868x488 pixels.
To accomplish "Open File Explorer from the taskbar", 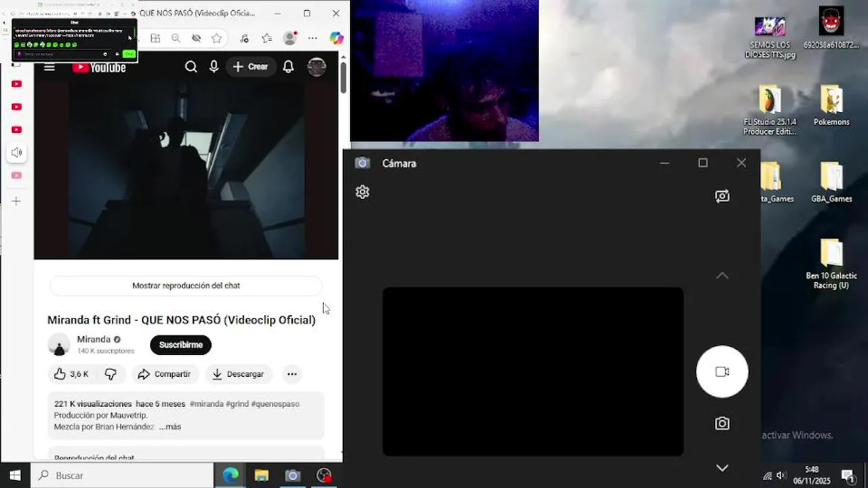I will click(x=262, y=476).
